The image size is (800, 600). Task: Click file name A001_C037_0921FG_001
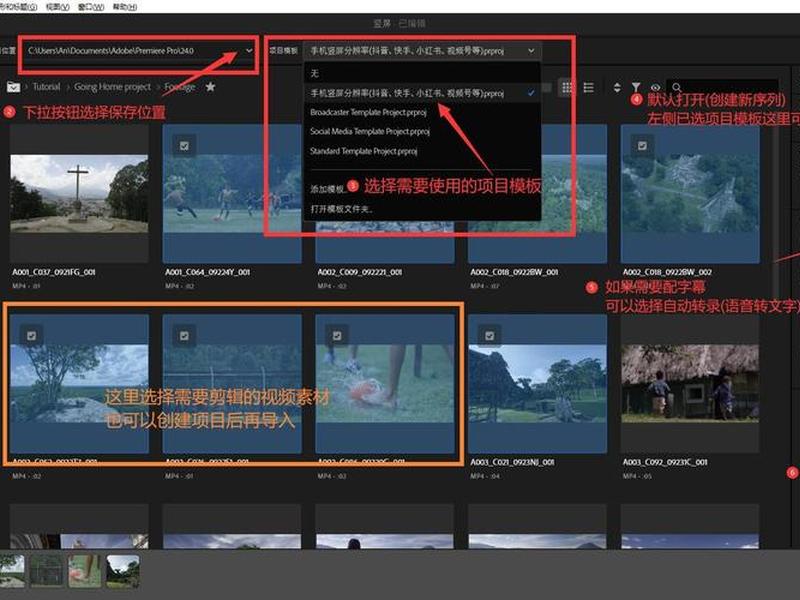[x=54, y=272]
